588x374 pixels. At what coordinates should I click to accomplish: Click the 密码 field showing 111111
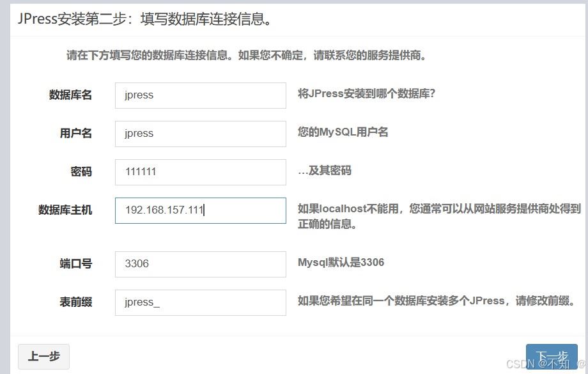coord(200,172)
